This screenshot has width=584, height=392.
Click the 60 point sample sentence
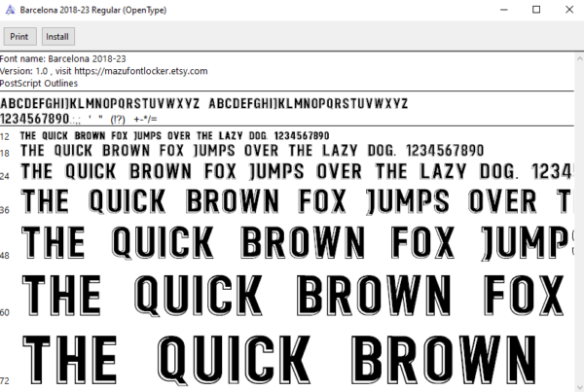pyautogui.click(x=294, y=296)
